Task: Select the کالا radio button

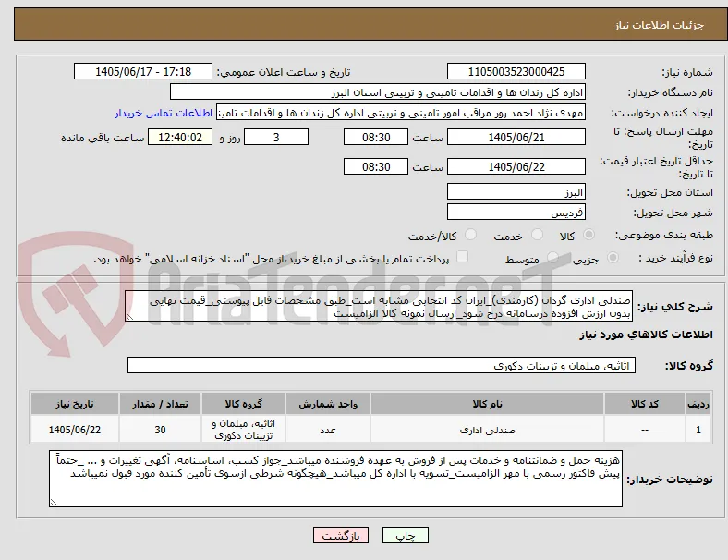Action: 588,235
